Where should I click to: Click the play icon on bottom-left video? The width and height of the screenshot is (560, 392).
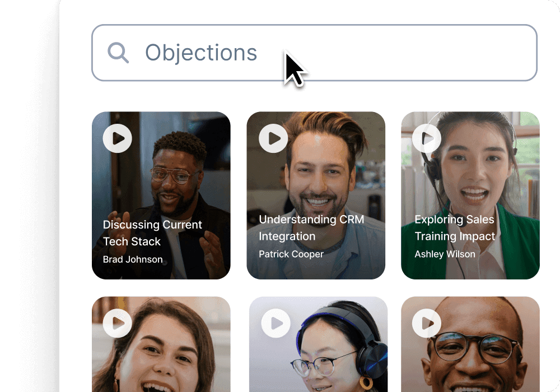[x=117, y=323]
